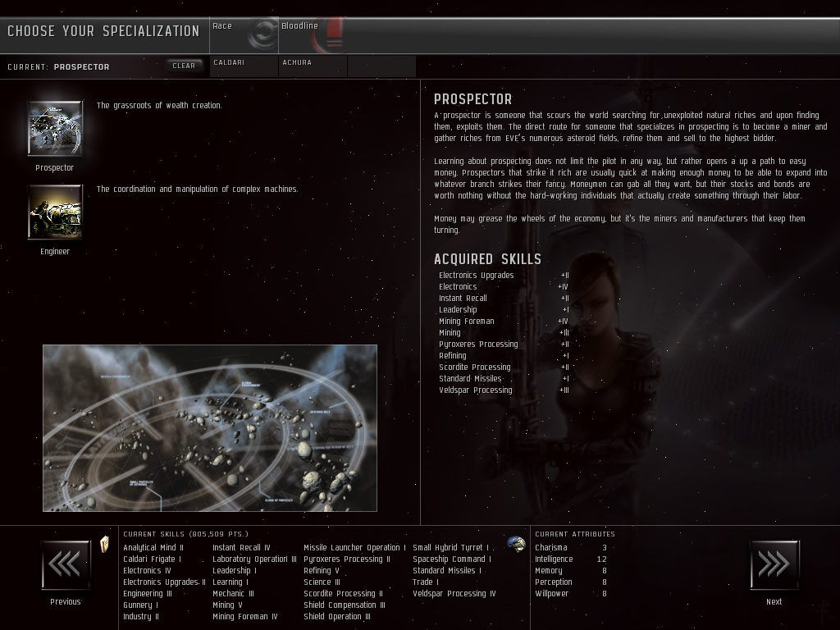Click 'Missile Launcher Operation I' skill
Screen dimensions: 840x630
tap(354, 547)
